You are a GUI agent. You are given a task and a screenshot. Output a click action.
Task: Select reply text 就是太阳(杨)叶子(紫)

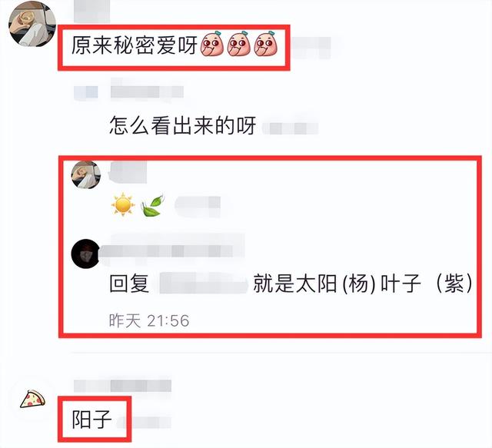[x=363, y=284]
